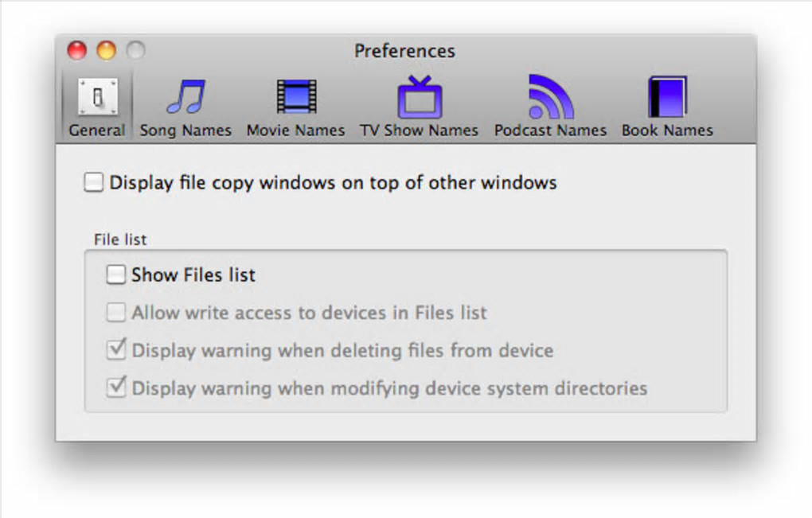Click the gray zoom window button
This screenshot has height=518, width=812.
[x=135, y=51]
